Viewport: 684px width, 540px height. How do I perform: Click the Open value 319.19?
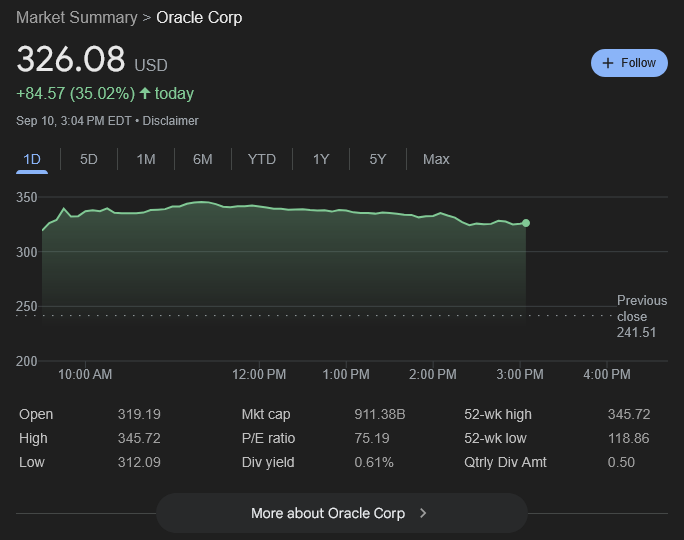point(139,414)
